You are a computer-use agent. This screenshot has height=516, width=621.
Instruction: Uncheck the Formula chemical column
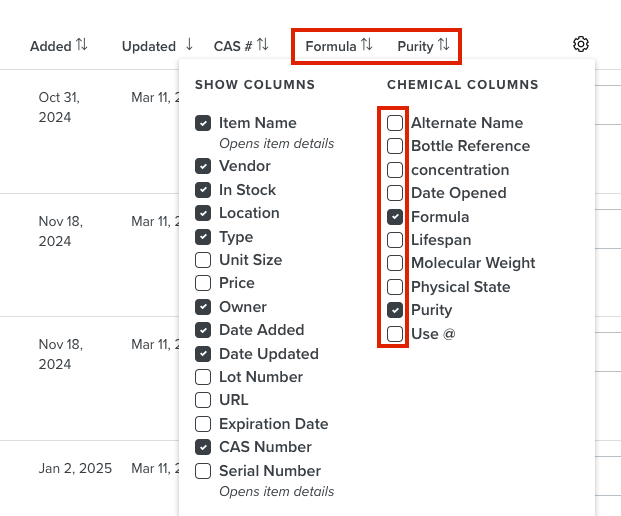pos(395,217)
